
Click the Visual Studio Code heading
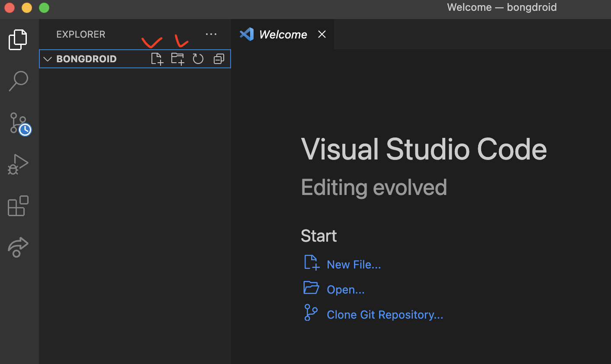424,150
